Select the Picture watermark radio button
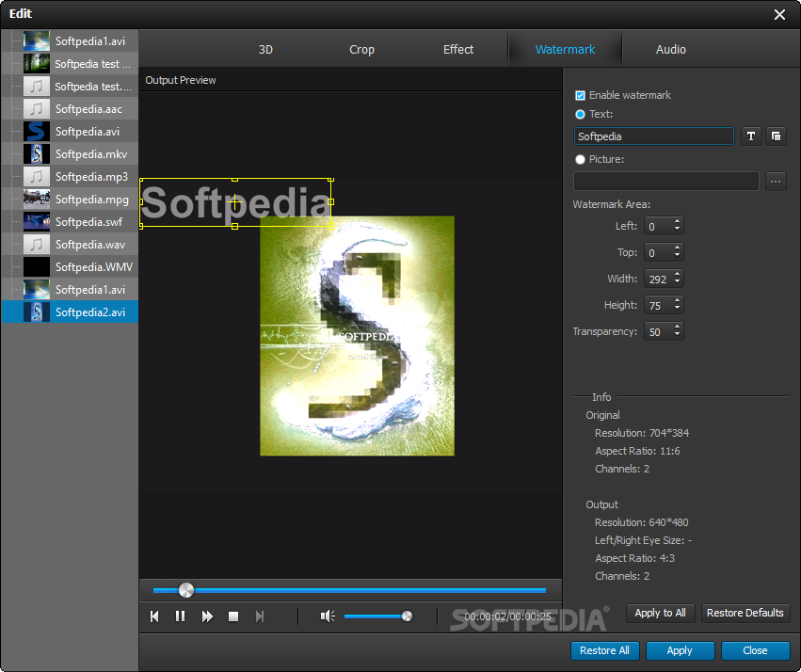 (x=580, y=159)
